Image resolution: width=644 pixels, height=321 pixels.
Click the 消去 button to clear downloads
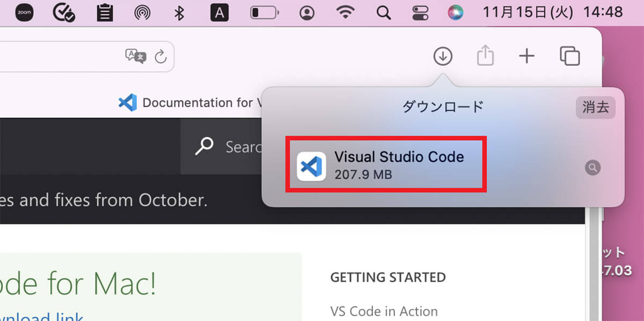coord(595,107)
